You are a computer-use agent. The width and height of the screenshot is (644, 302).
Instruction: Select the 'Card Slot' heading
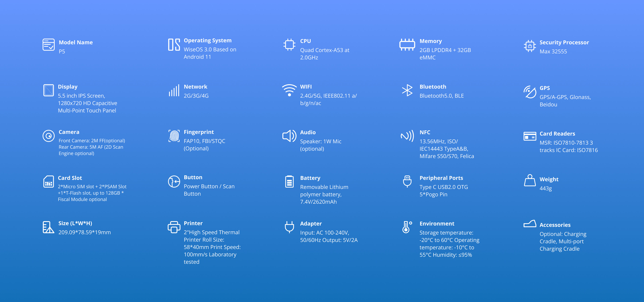(x=70, y=178)
